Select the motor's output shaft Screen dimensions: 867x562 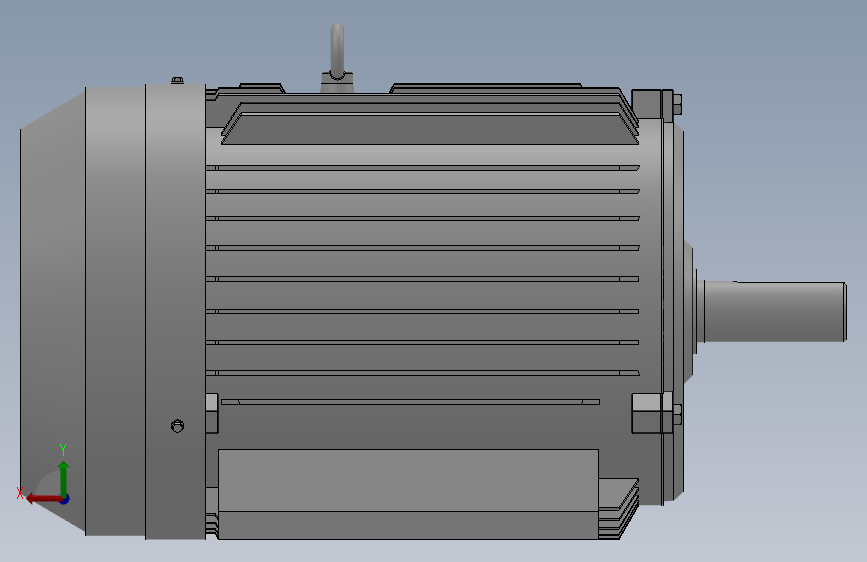pos(775,311)
